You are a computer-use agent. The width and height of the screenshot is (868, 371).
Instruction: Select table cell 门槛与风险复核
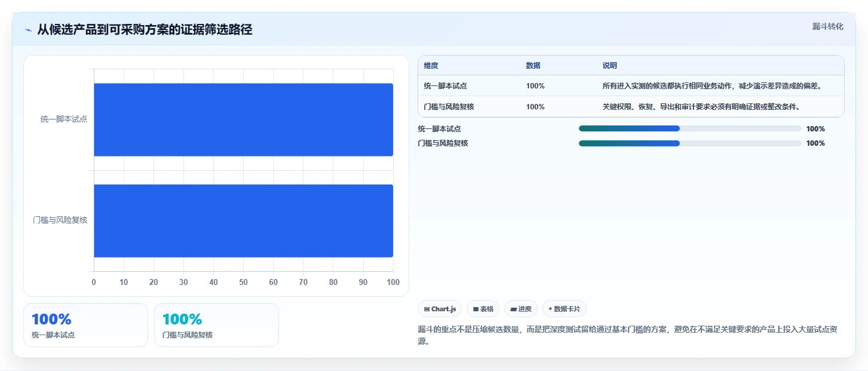[449, 107]
